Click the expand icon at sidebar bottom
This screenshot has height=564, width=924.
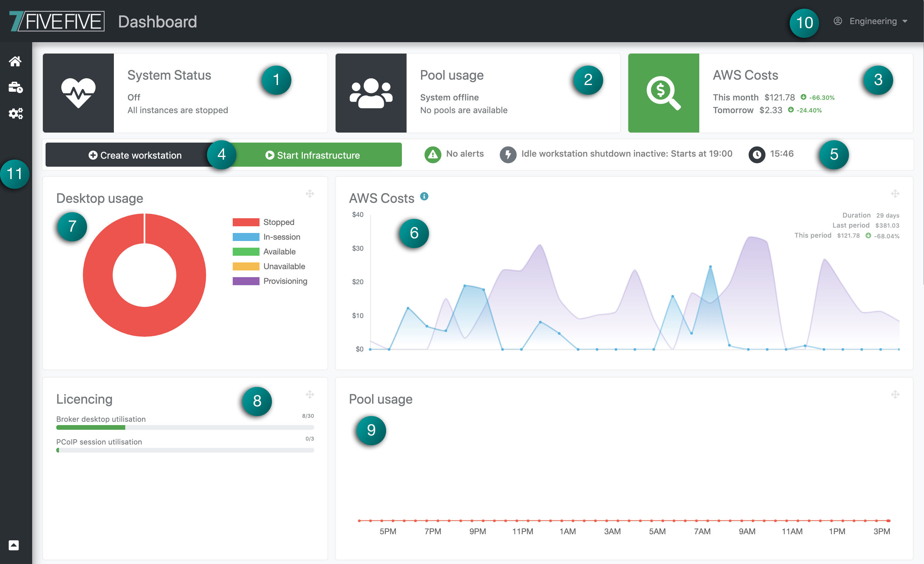click(x=14, y=545)
